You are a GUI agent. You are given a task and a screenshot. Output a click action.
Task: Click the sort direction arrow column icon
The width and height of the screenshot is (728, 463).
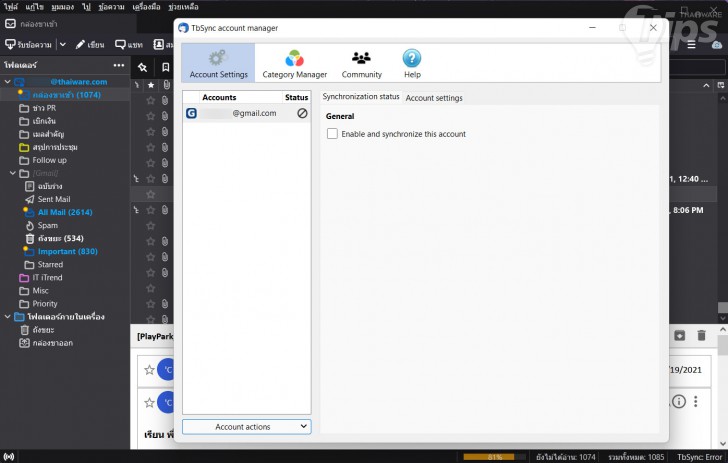click(706, 85)
